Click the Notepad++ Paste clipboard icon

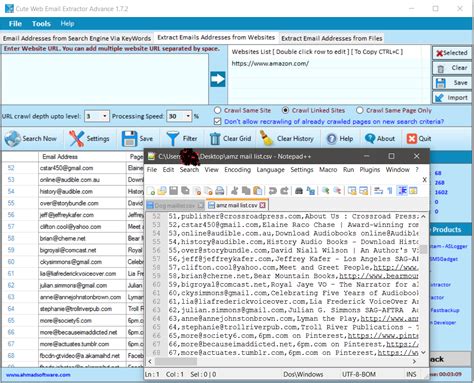[x=258, y=191]
